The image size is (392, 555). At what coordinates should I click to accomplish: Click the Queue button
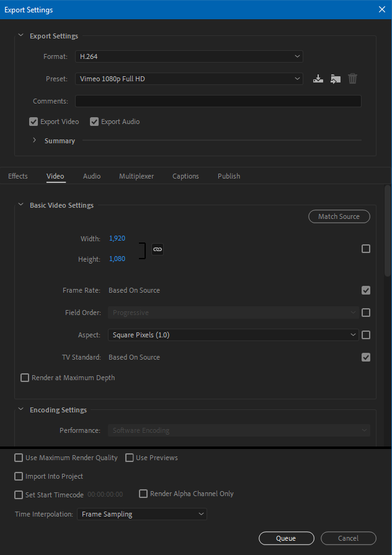[x=286, y=538]
